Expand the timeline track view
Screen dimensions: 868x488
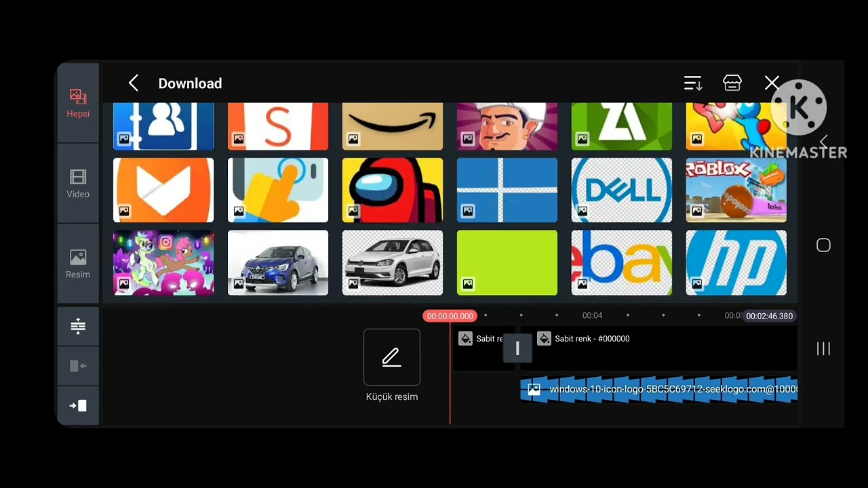(x=78, y=326)
